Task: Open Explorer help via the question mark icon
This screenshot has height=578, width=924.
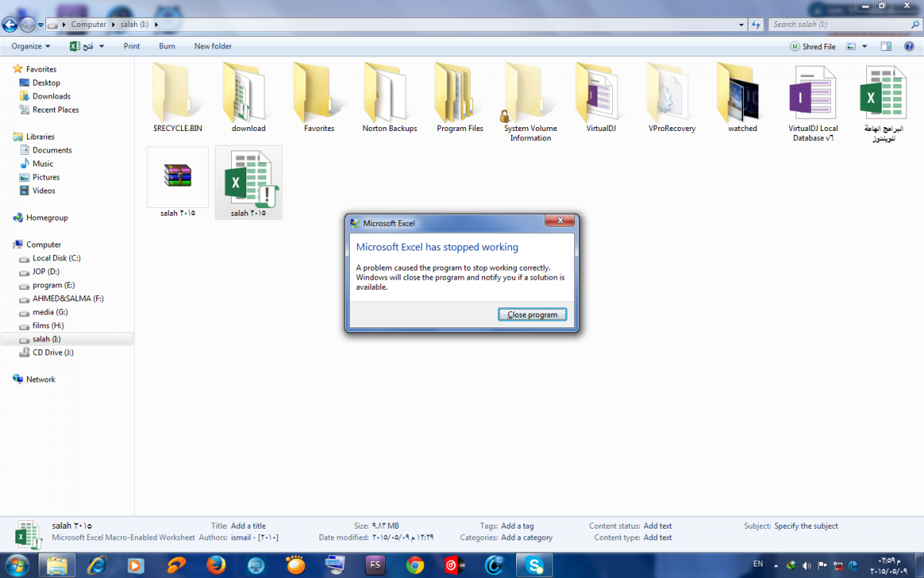Action: pos(909,46)
